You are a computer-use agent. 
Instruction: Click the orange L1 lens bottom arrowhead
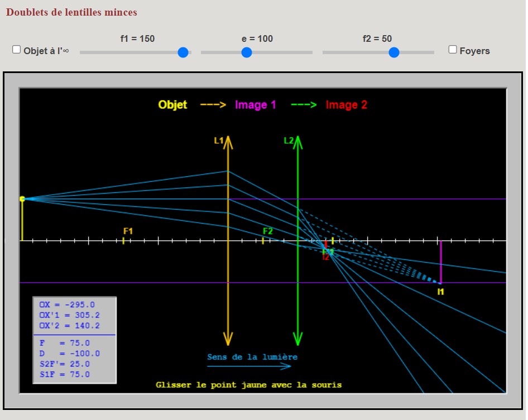(228, 339)
